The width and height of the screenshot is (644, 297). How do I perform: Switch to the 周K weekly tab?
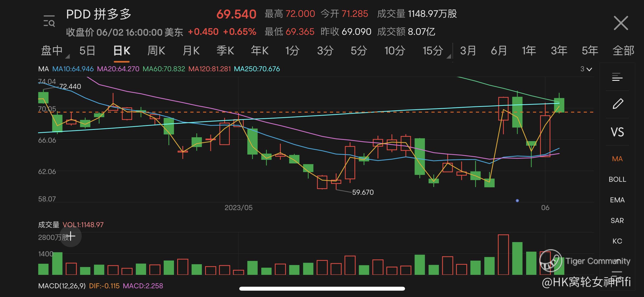156,50
